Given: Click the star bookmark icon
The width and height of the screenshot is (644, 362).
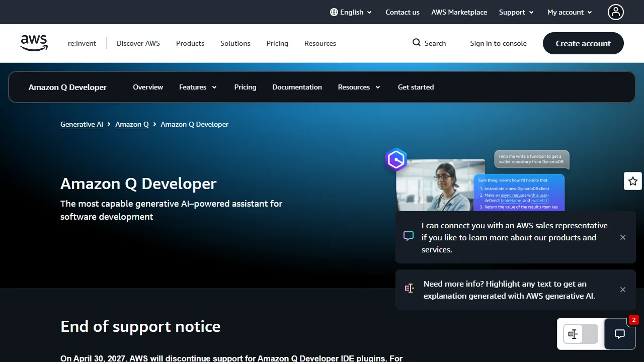Looking at the screenshot, I should [x=633, y=181].
